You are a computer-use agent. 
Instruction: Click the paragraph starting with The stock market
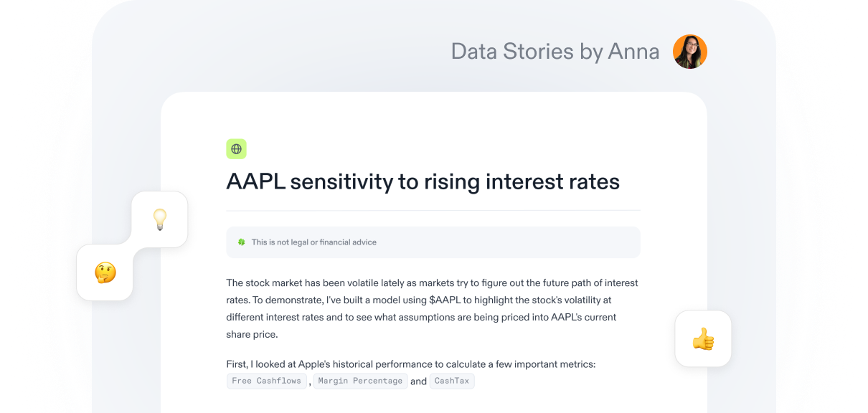(433, 308)
